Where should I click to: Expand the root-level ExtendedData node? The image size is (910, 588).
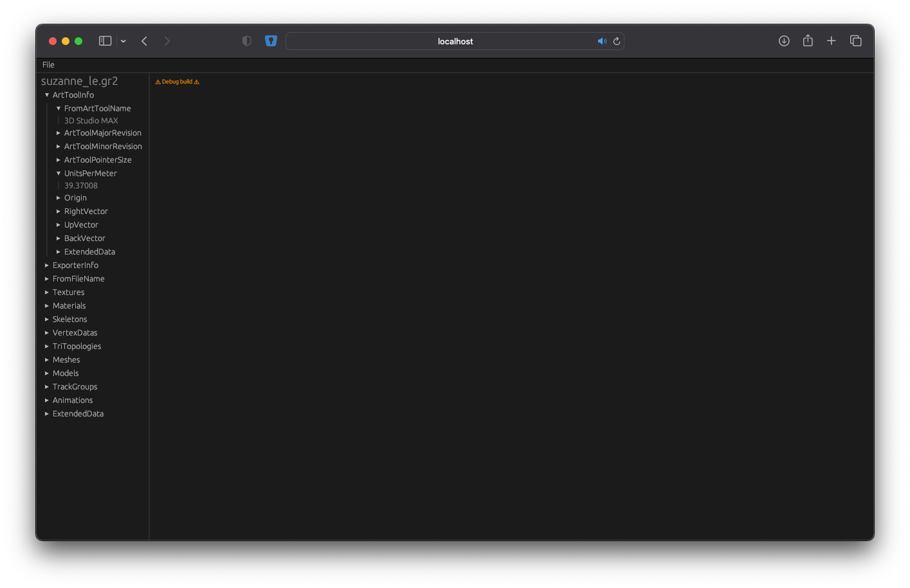47,414
